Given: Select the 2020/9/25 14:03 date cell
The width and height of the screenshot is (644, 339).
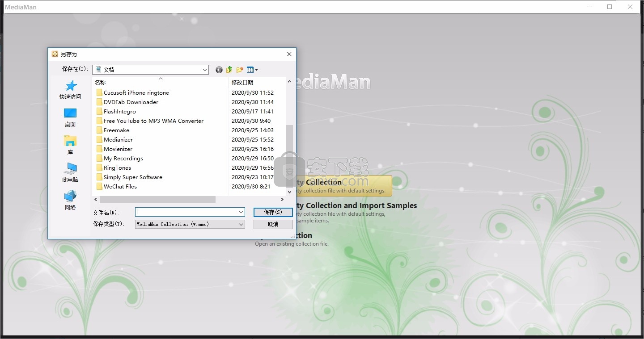Looking at the screenshot, I should 253,130.
